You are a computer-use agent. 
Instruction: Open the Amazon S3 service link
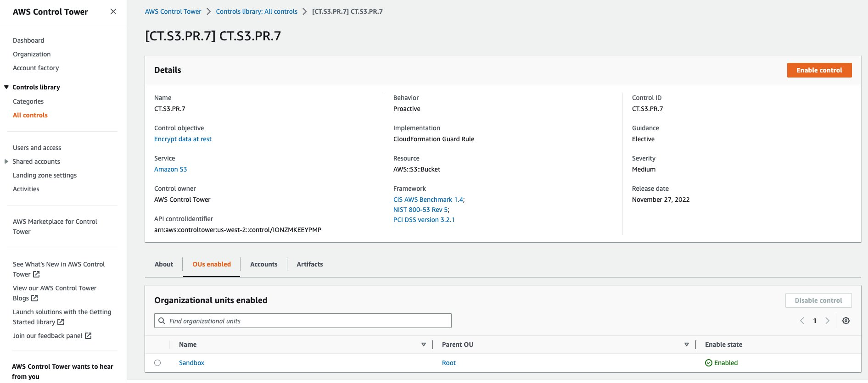(x=170, y=169)
